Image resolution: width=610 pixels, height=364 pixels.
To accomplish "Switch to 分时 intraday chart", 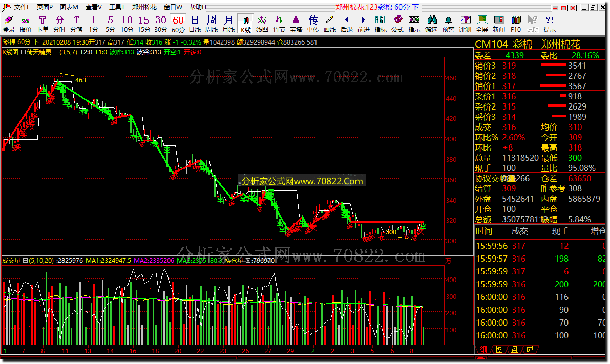I will coord(59,24).
